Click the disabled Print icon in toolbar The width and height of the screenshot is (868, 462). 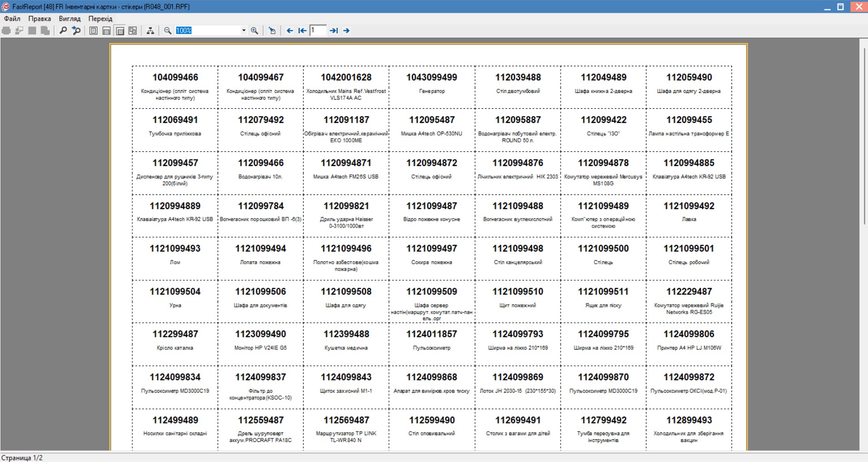pos(6,30)
